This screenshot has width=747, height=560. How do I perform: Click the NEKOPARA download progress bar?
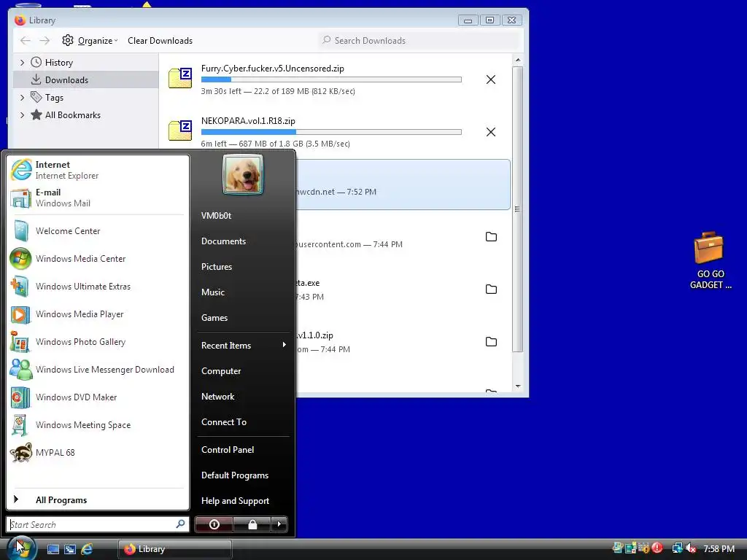pos(331,132)
